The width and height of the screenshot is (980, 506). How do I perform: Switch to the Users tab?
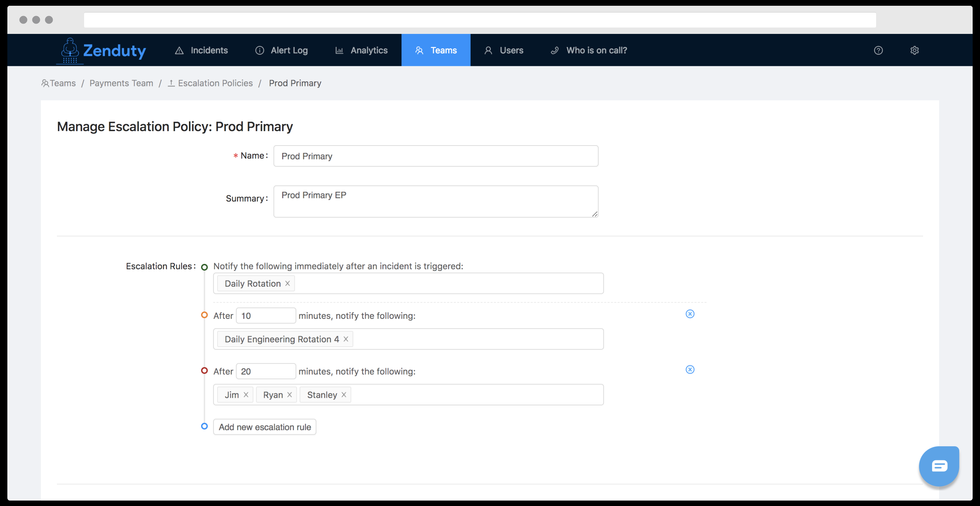click(504, 50)
